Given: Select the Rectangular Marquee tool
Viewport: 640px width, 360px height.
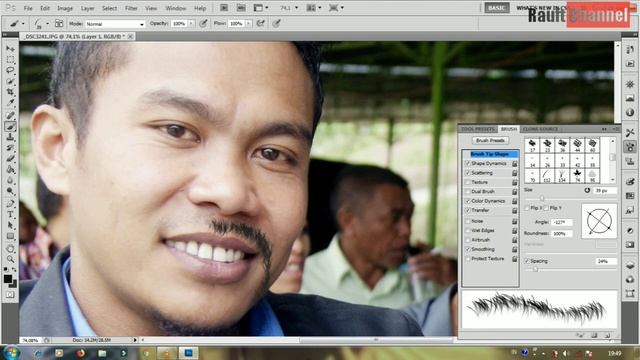Looking at the screenshot, I should coord(10,60).
